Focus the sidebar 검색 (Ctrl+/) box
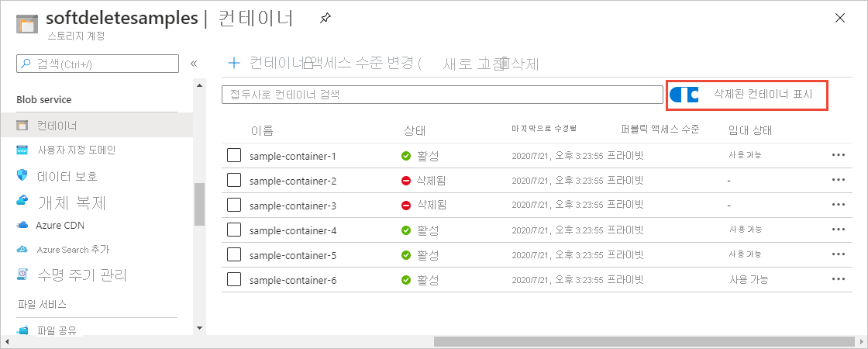Viewport: 868px width, 349px height. 98,64
